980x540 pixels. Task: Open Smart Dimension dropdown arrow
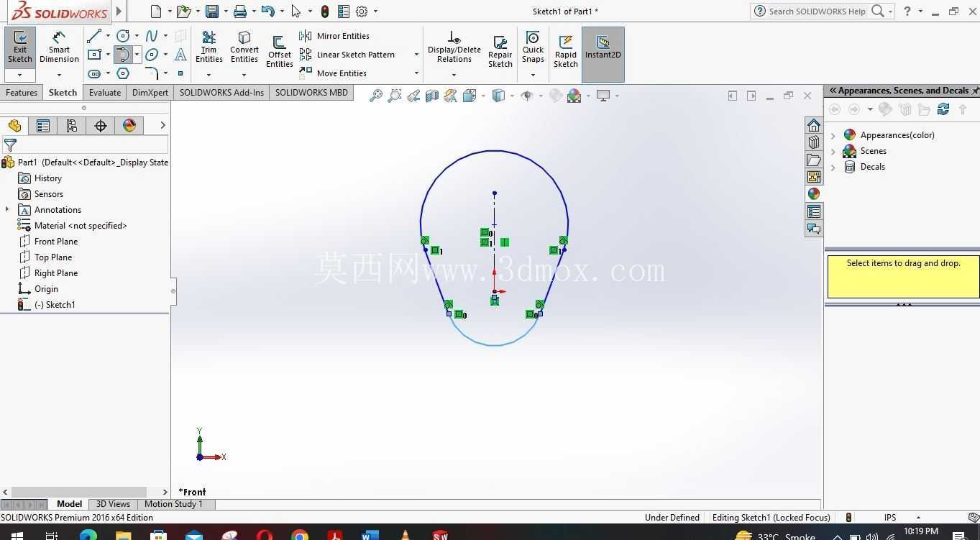[x=59, y=75]
